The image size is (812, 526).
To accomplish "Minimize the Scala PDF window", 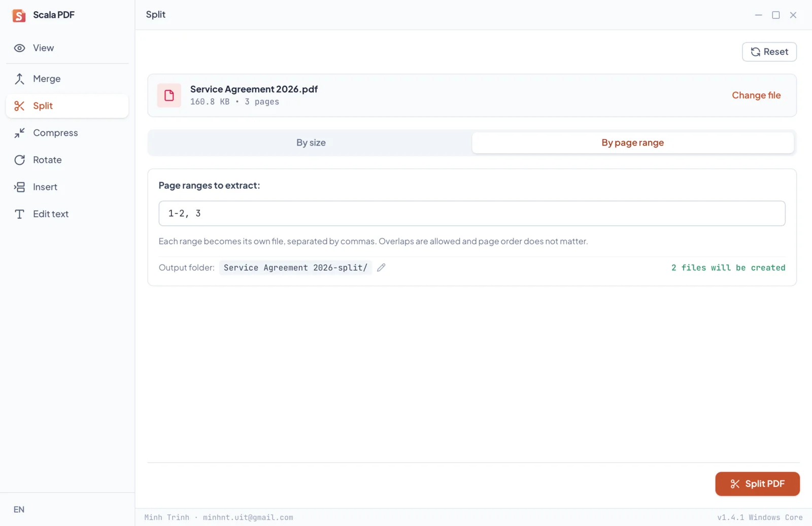I will pyautogui.click(x=759, y=15).
